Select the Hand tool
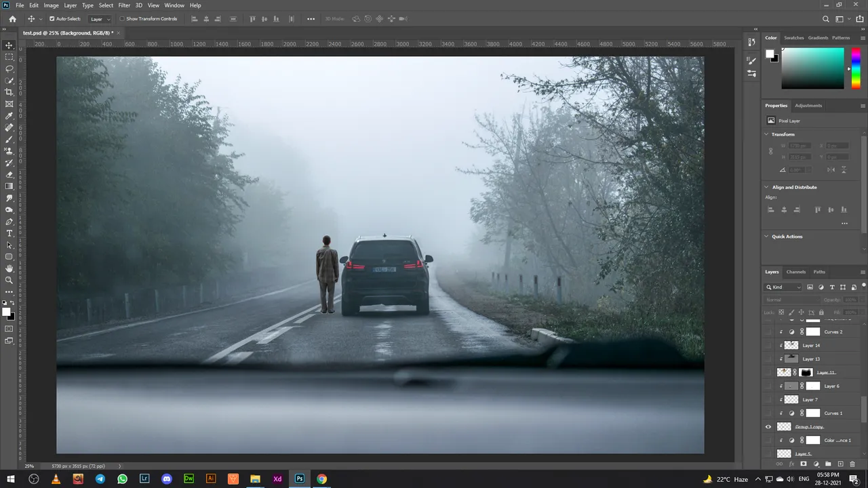 (x=9, y=268)
